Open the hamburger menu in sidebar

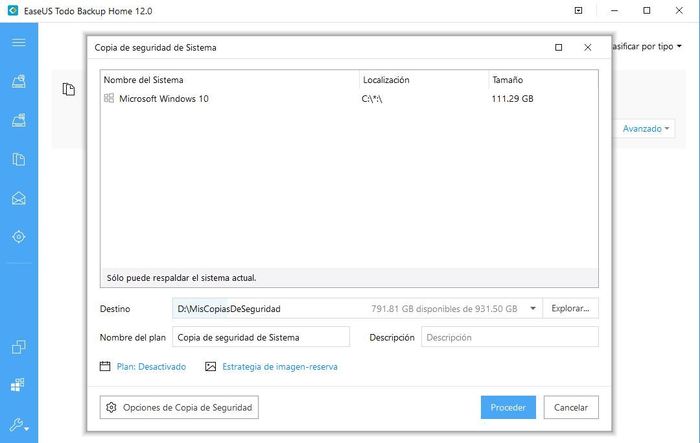tap(19, 42)
